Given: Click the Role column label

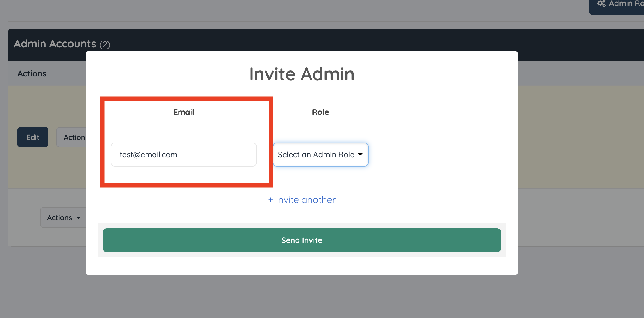Looking at the screenshot, I should (x=320, y=112).
